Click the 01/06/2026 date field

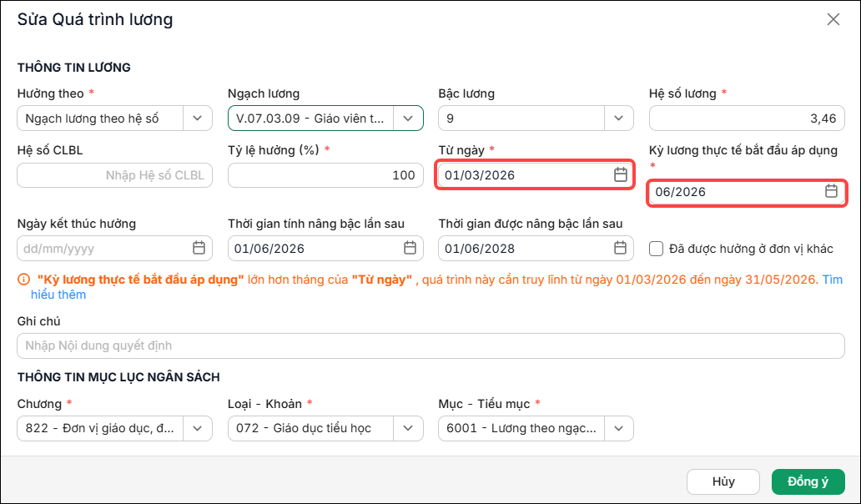325,248
